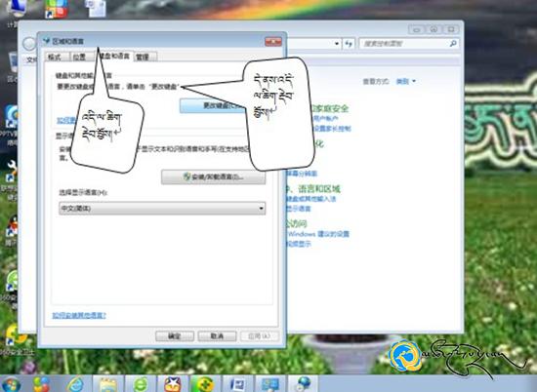Click the Control Panel back navigation button
Viewport: 537px width, 392px height.
tap(29, 44)
